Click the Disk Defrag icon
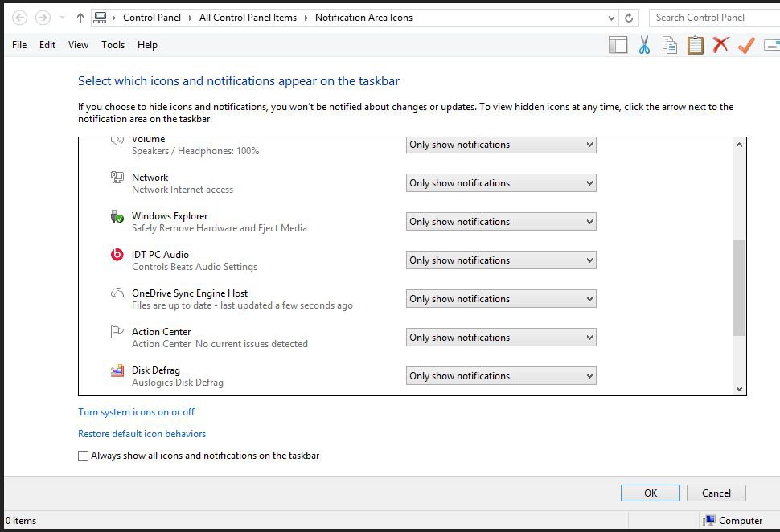Image resolution: width=780 pixels, height=532 pixels. (x=117, y=370)
